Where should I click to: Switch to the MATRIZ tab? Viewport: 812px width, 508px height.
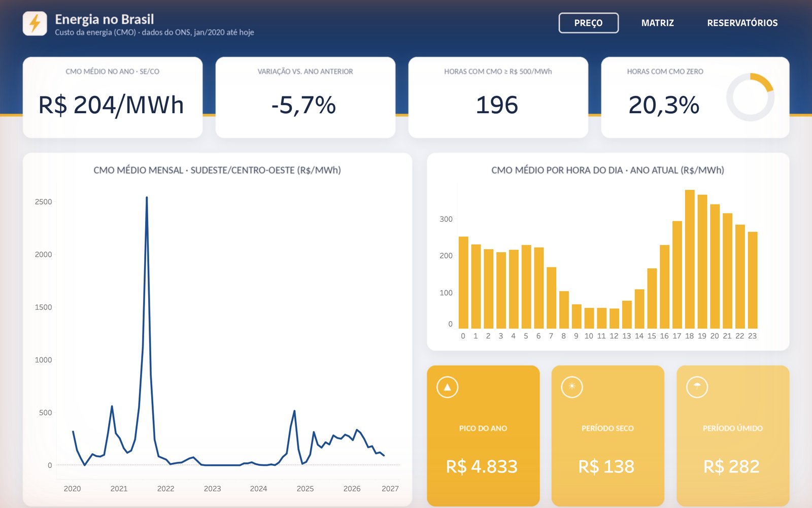tap(658, 23)
